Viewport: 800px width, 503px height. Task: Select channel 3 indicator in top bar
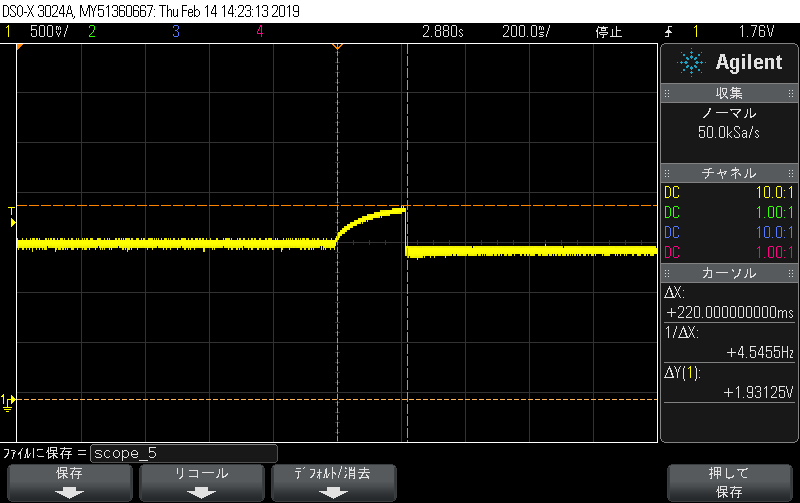point(176,32)
